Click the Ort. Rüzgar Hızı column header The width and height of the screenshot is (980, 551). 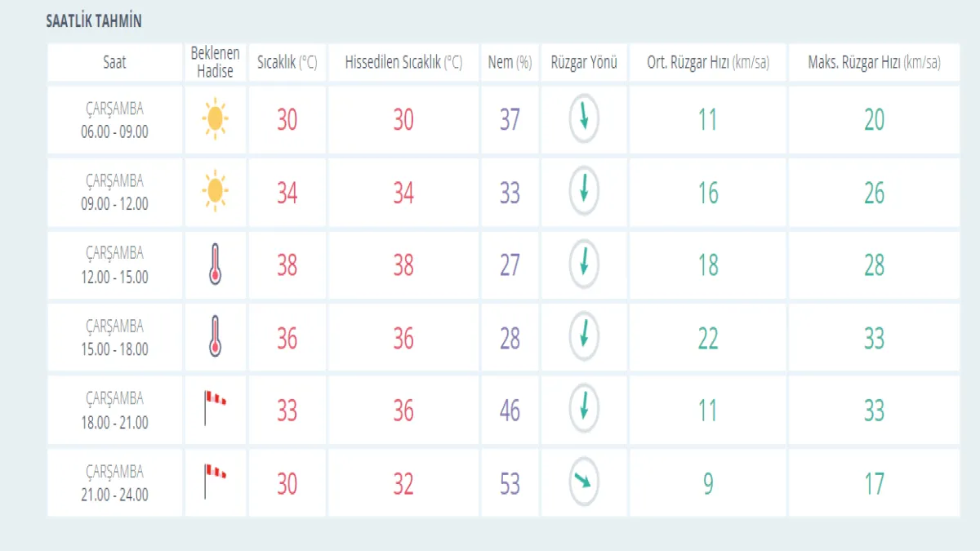click(708, 62)
